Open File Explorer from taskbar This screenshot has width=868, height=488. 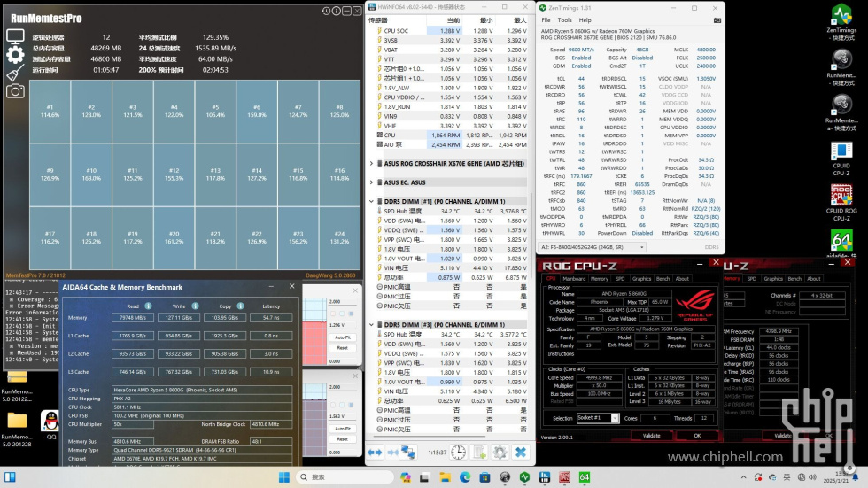[x=445, y=477]
